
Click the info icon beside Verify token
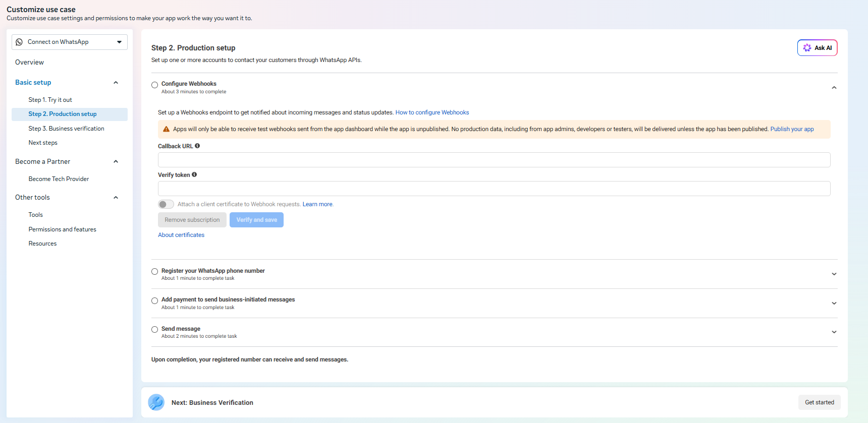[x=194, y=174]
